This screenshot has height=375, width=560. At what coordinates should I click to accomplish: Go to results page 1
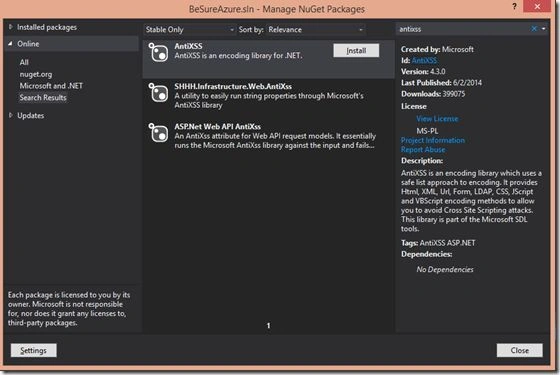pyautogui.click(x=269, y=325)
